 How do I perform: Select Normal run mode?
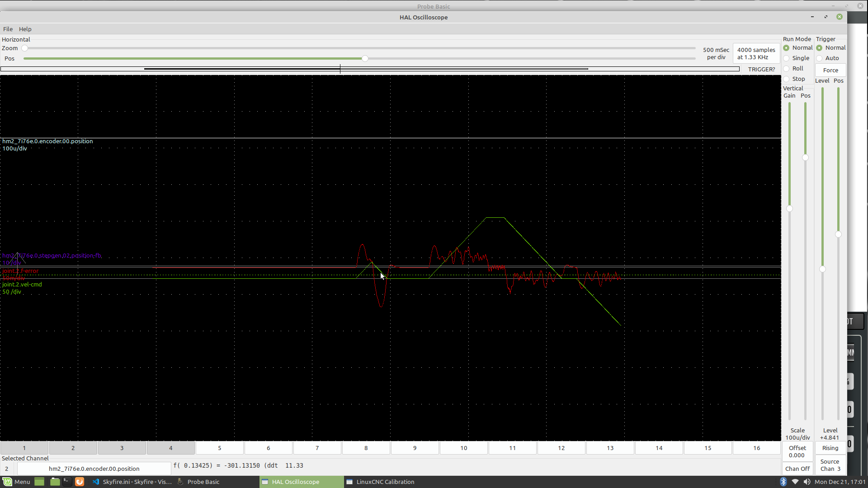click(798, 48)
